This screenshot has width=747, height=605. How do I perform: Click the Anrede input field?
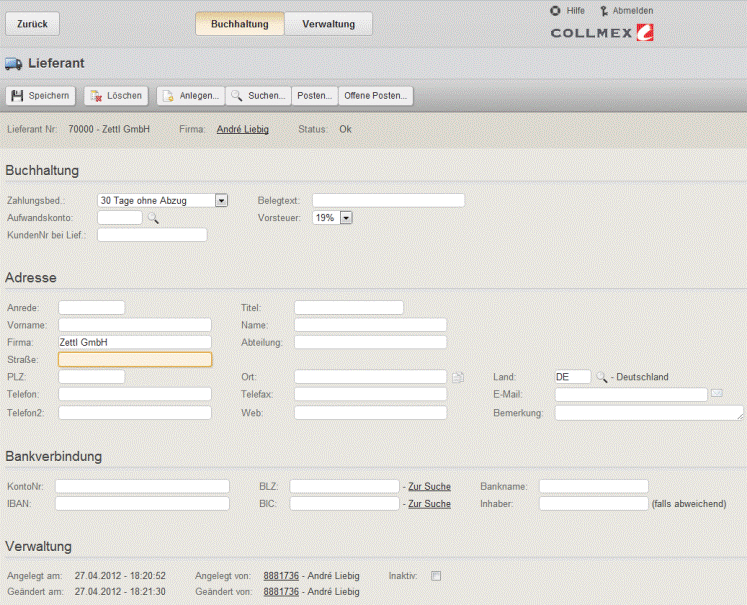point(91,308)
